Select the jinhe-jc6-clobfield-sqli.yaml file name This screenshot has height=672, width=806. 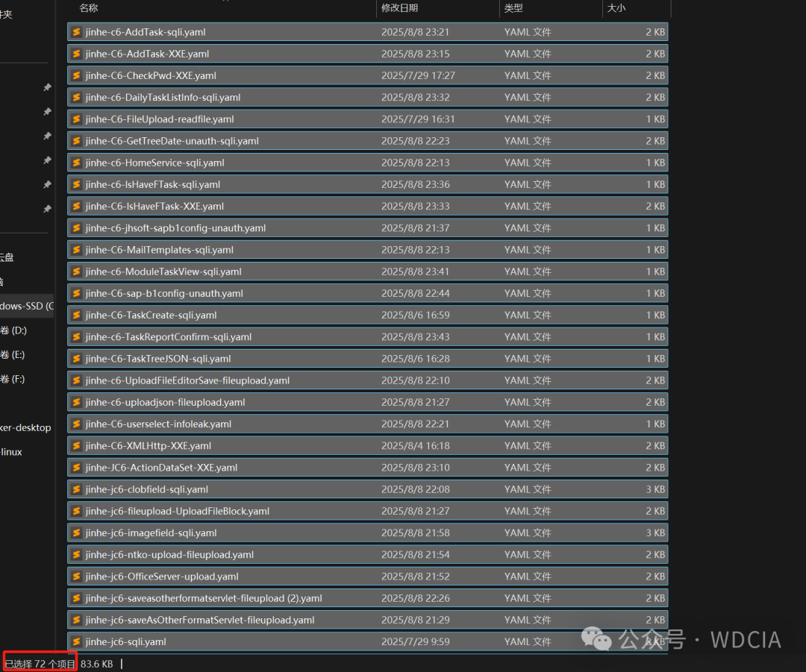pyautogui.click(x=147, y=489)
